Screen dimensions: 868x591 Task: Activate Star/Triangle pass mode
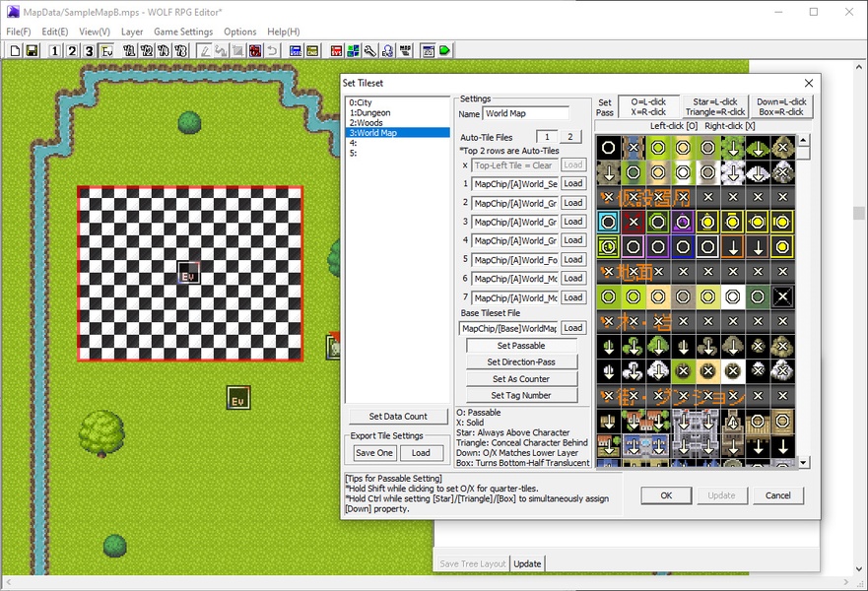(x=714, y=106)
